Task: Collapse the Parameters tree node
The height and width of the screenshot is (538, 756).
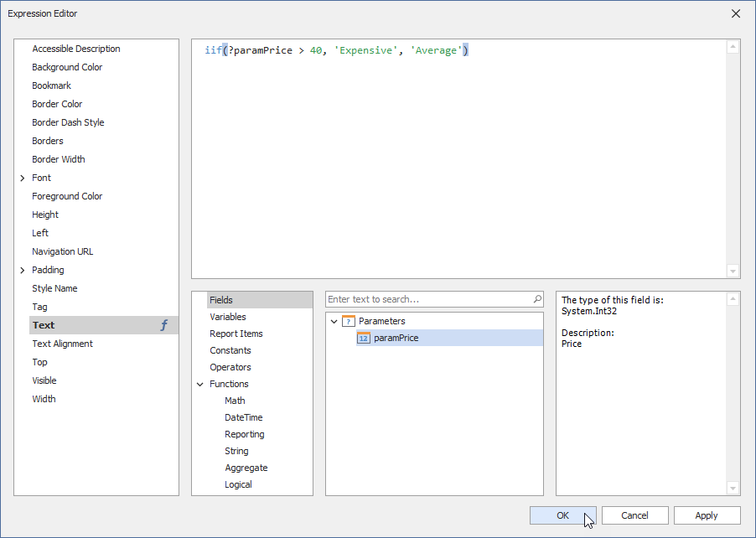Action: click(334, 321)
